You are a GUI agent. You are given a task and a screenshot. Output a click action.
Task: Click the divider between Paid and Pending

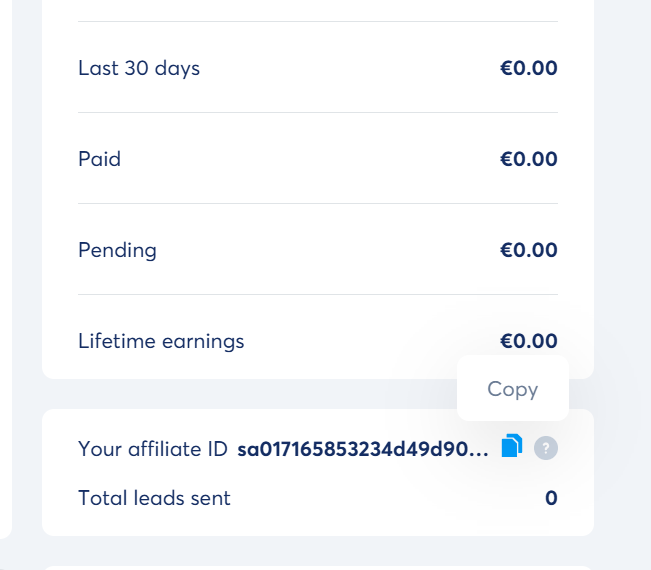pyautogui.click(x=317, y=204)
